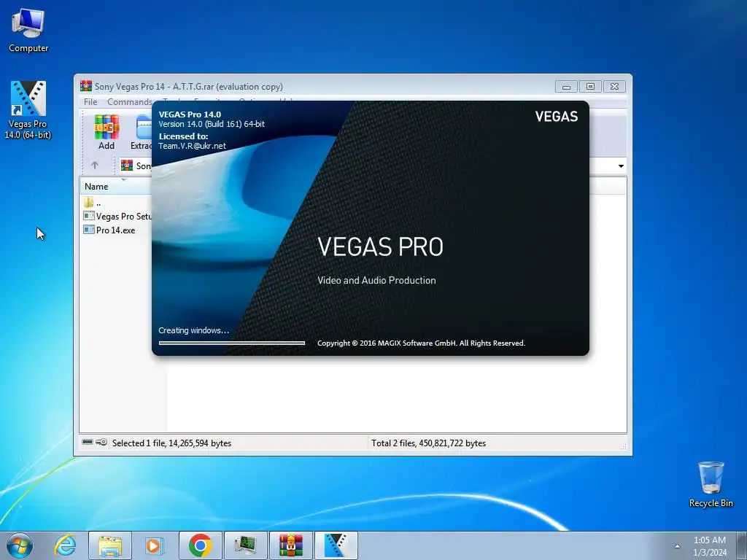The image size is (747, 560).
Task: Open the Computer desktop icon
Action: coord(28,31)
